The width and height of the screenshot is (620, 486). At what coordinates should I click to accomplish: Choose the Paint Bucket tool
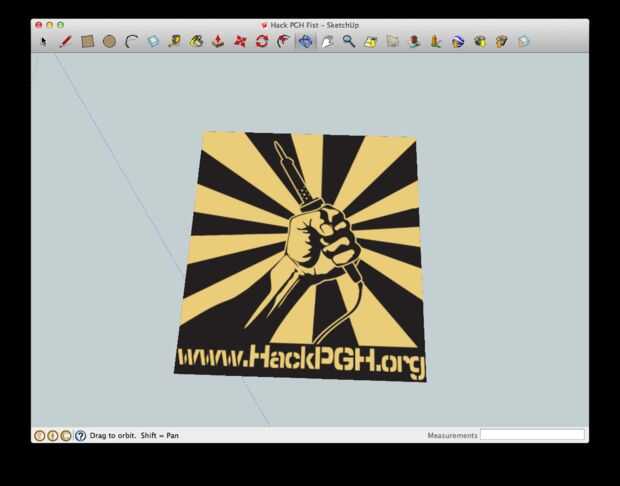196,41
